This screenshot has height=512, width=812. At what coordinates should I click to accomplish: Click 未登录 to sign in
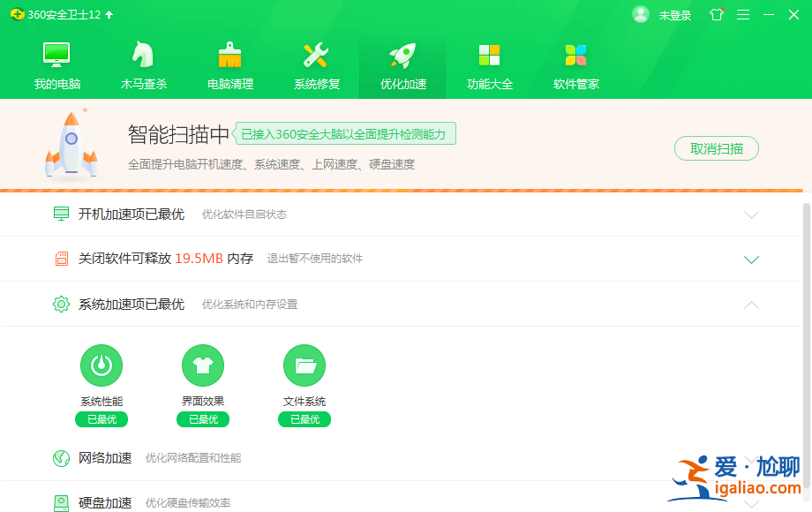pyautogui.click(x=674, y=14)
